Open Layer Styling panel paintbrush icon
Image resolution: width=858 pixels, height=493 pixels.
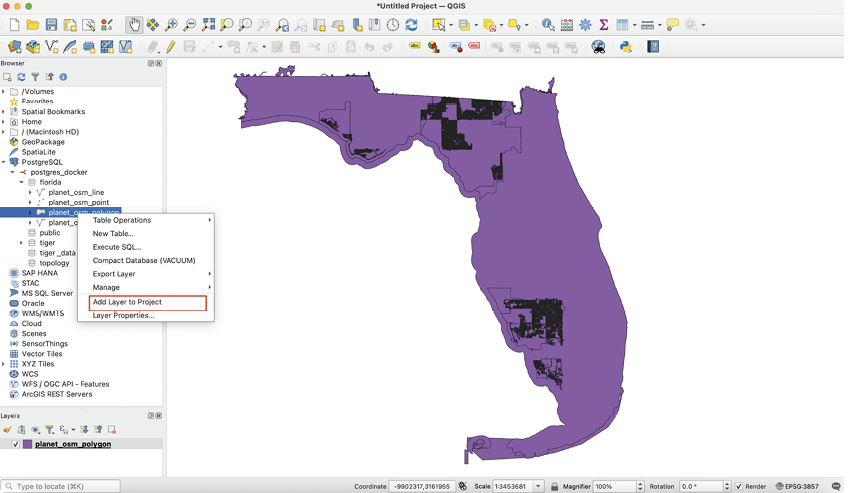coord(7,430)
